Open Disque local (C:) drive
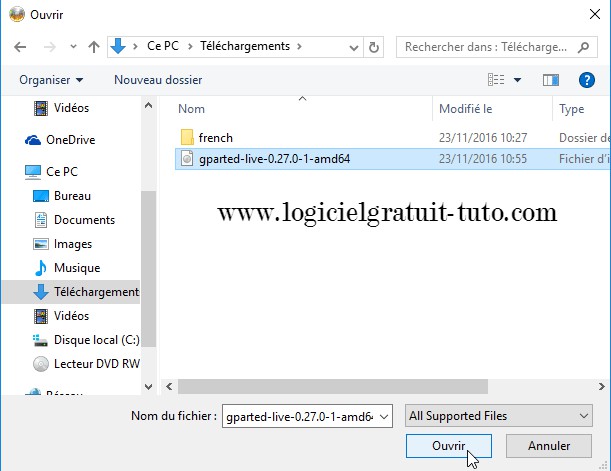Viewport: 611px width, 471px height. click(86, 340)
